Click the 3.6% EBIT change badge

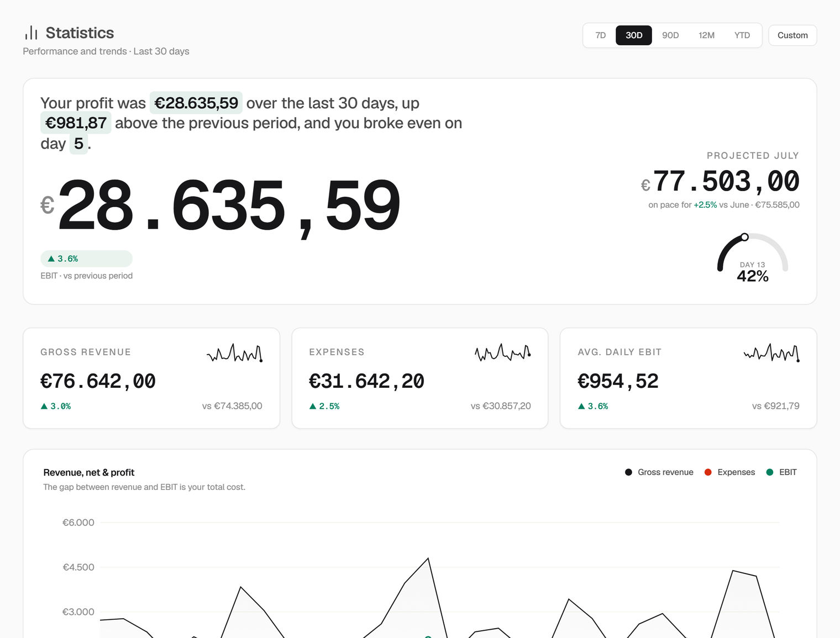tap(86, 259)
